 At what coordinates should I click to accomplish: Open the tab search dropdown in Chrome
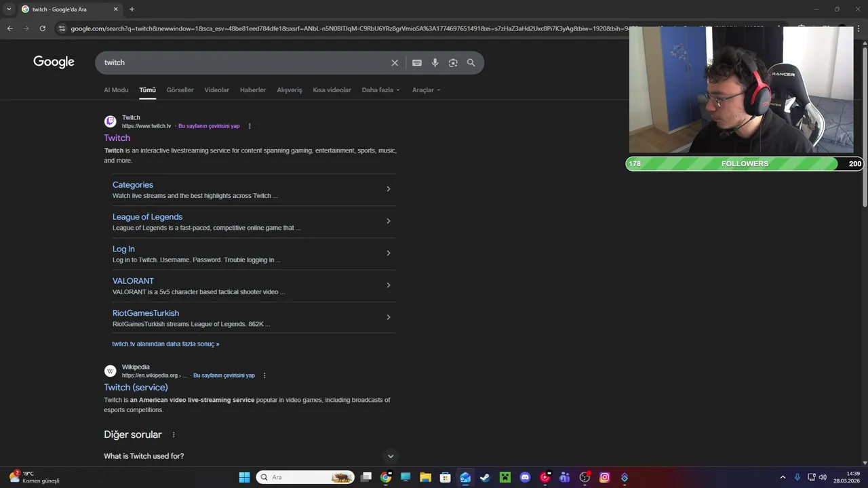9,9
